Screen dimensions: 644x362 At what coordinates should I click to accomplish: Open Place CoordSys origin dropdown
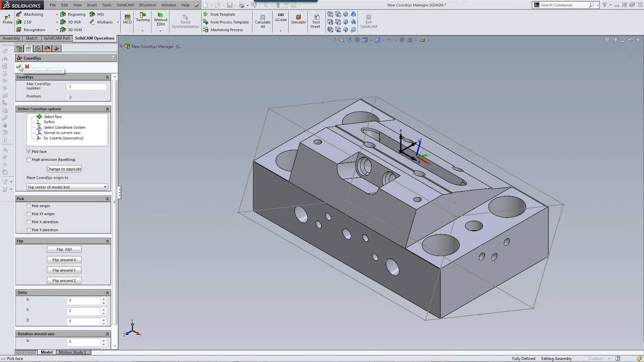point(67,187)
